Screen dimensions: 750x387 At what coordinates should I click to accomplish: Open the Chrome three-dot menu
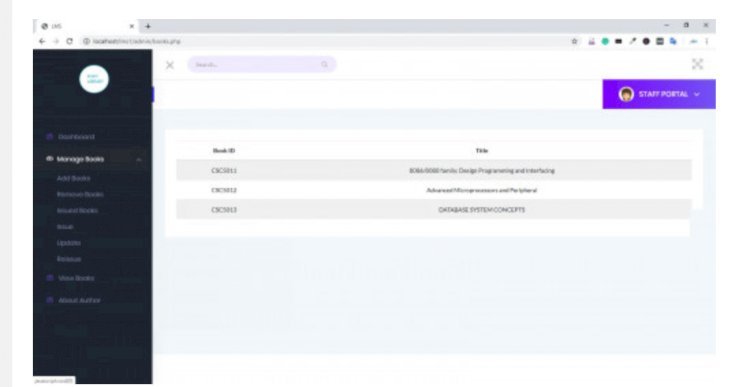(x=706, y=42)
